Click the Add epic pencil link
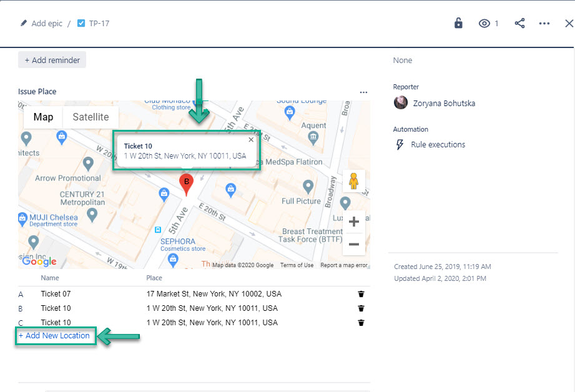Screen dimensions: 575x392 click(42, 23)
